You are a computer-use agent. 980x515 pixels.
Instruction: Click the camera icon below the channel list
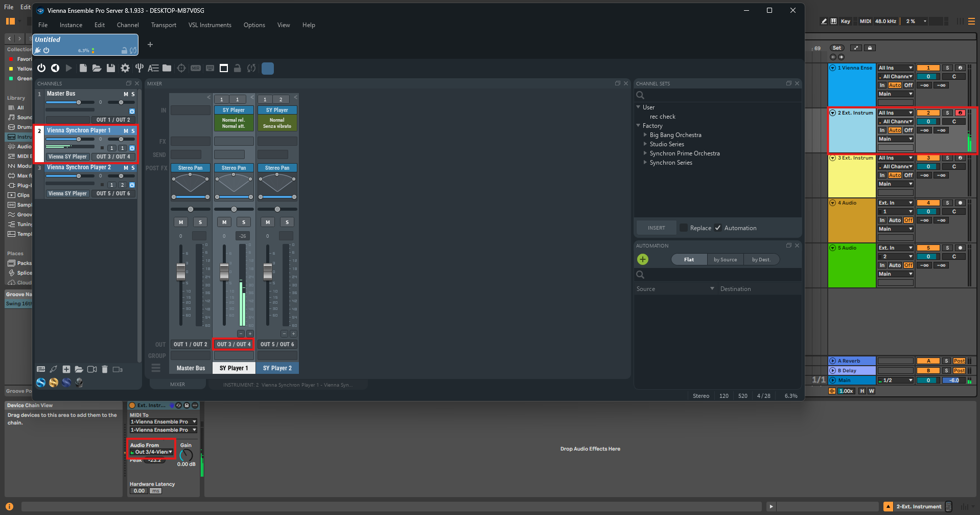pos(92,369)
